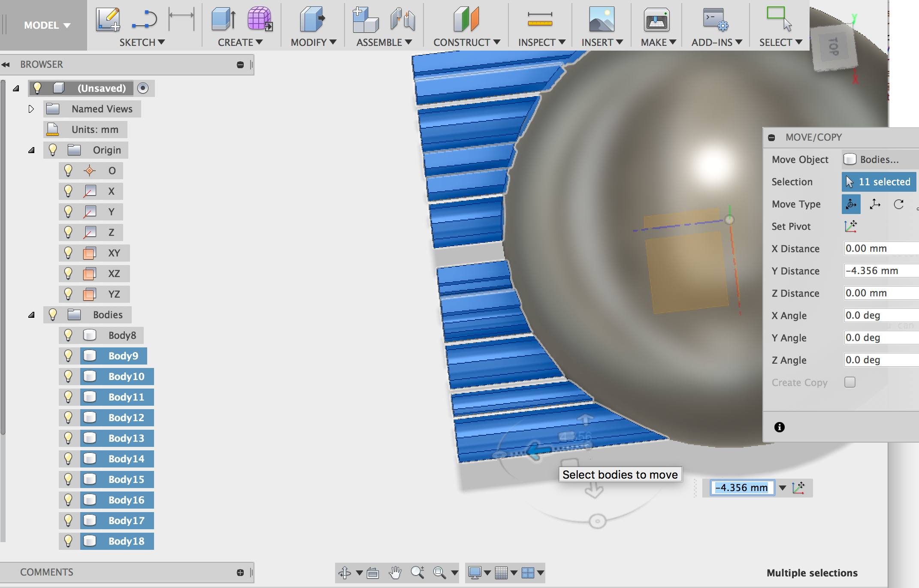919x588 pixels.
Task: Open the CREATE menu
Action: pos(240,42)
